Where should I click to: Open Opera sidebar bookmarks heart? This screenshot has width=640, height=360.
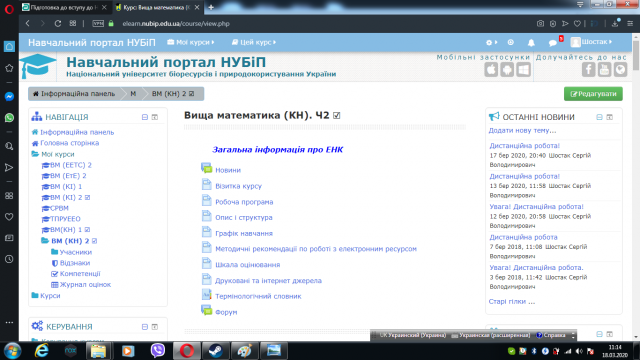(x=9, y=217)
